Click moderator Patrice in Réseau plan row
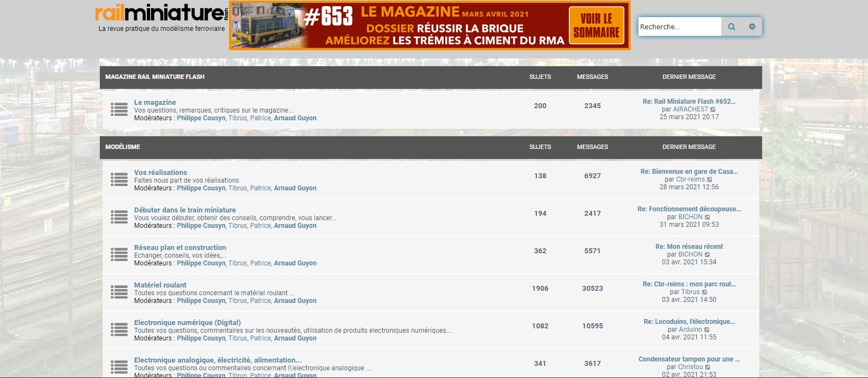Image resolution: width=868 pixels, height=378 pixels. pos(260,263)
